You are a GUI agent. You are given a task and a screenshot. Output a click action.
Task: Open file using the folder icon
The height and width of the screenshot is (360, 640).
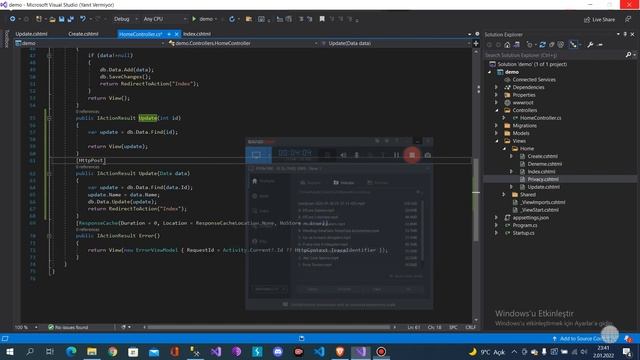pos(52,19)
